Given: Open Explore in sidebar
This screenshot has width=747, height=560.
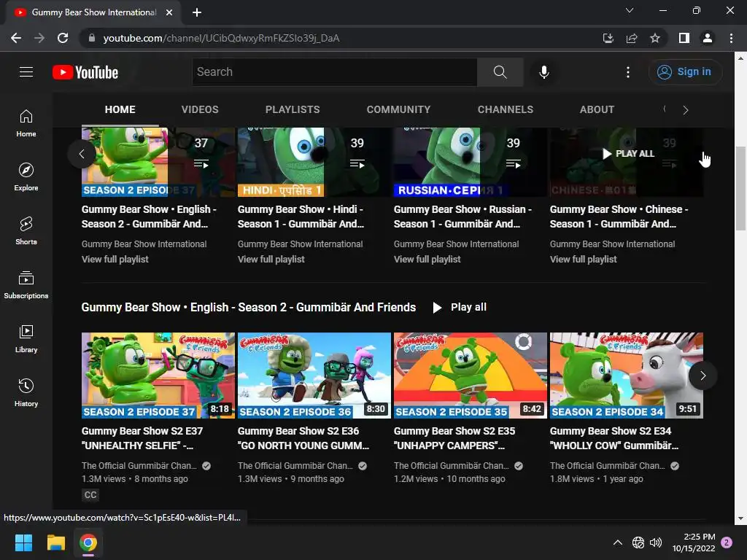Looking at the screenshot, I should click(26, 176).
